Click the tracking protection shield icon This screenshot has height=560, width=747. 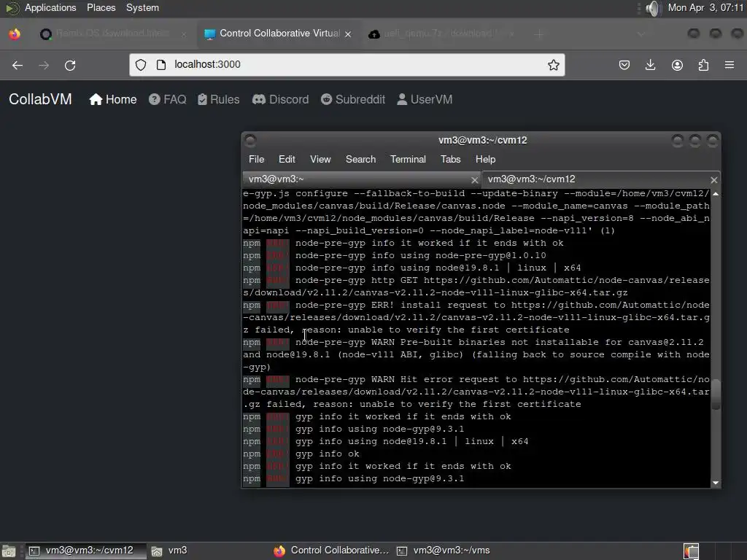click(141, 65)
